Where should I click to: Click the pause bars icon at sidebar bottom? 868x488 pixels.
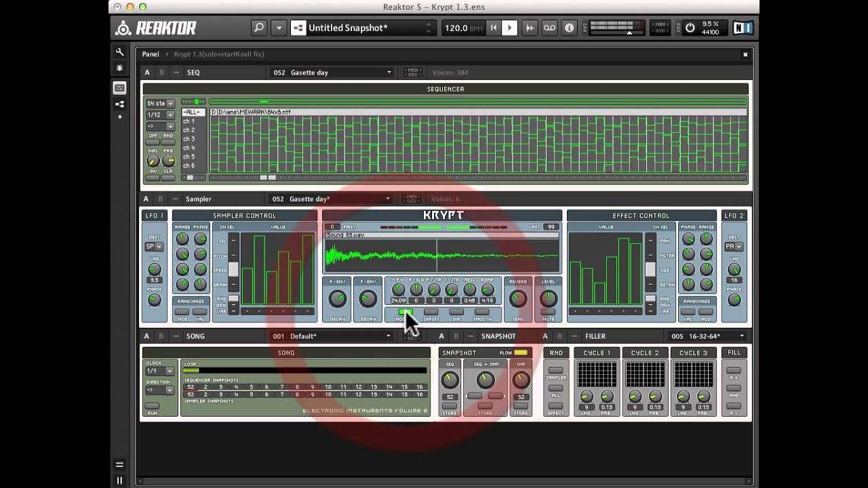(119, 481)
